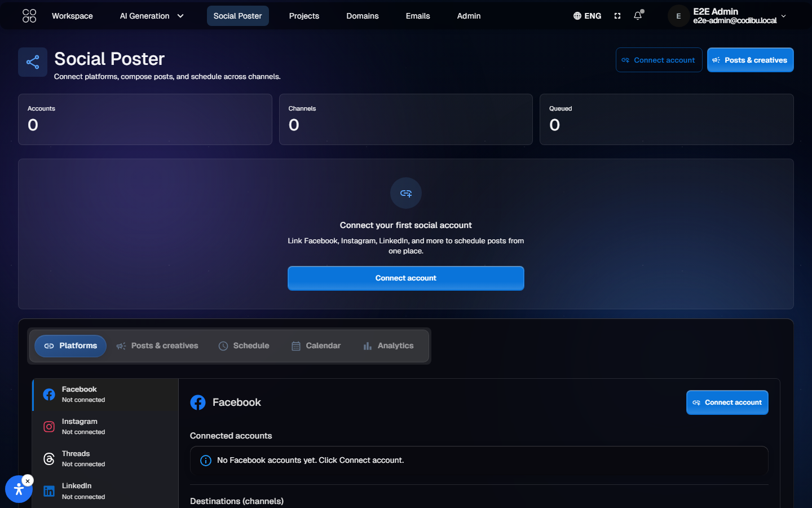
Task: Click the Facebook logo in panel heading
Action: pos(198,402)
